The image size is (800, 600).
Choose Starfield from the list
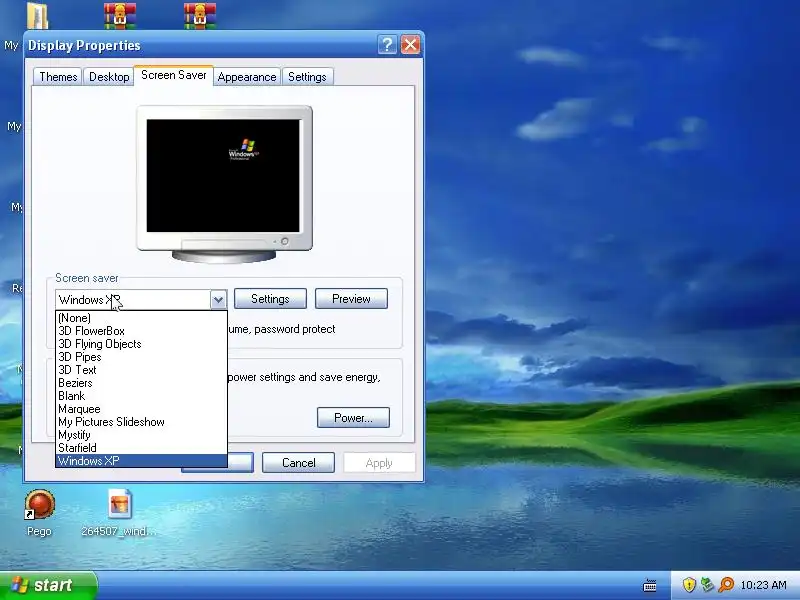[x=141, y=448]
